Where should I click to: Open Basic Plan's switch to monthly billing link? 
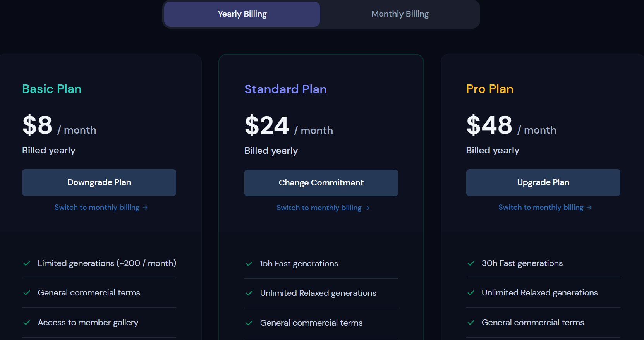click(x=101, y=208)
